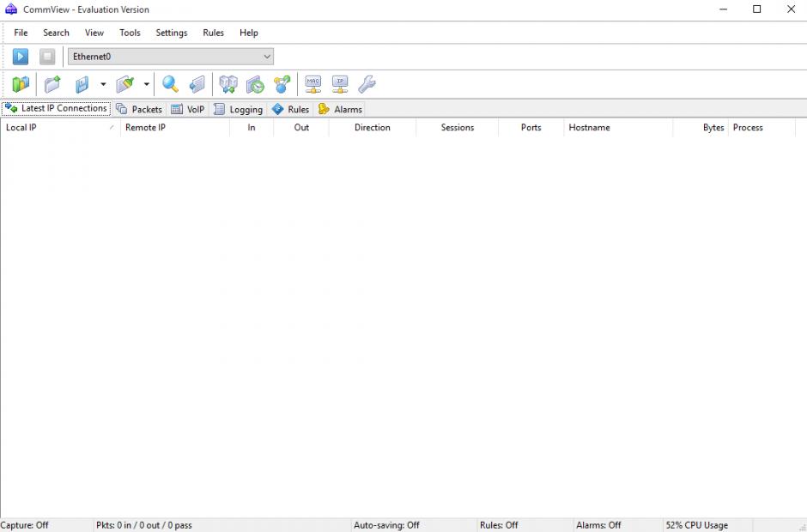Stop capture using the square stop button

point(47,57)
